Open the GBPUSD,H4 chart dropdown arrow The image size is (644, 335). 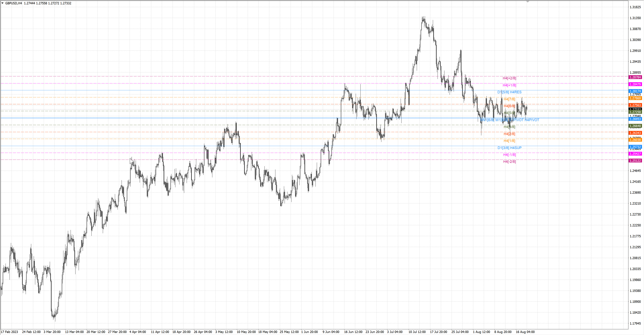pos(3,3)
